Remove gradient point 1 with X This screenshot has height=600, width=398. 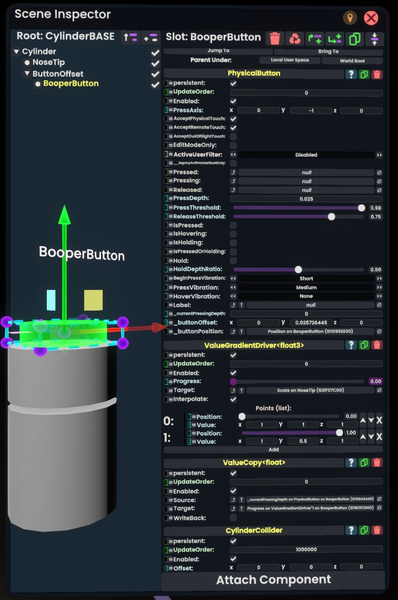pyautogui.click(x=379, y=437)
